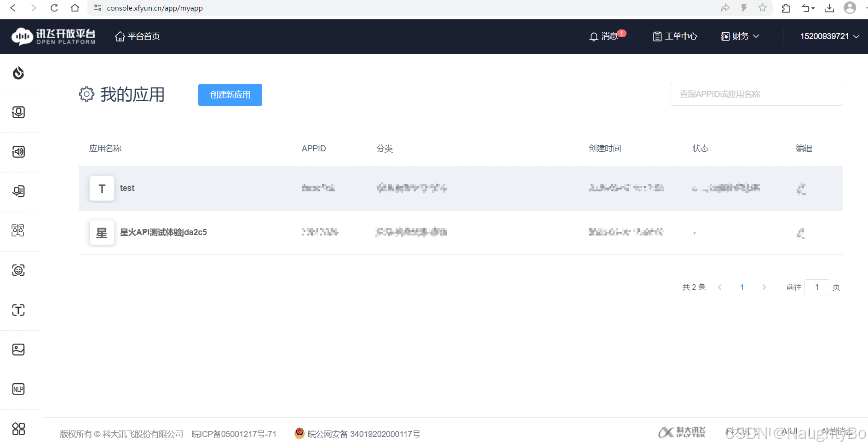Click browser back arrow

tap(13, 8)
